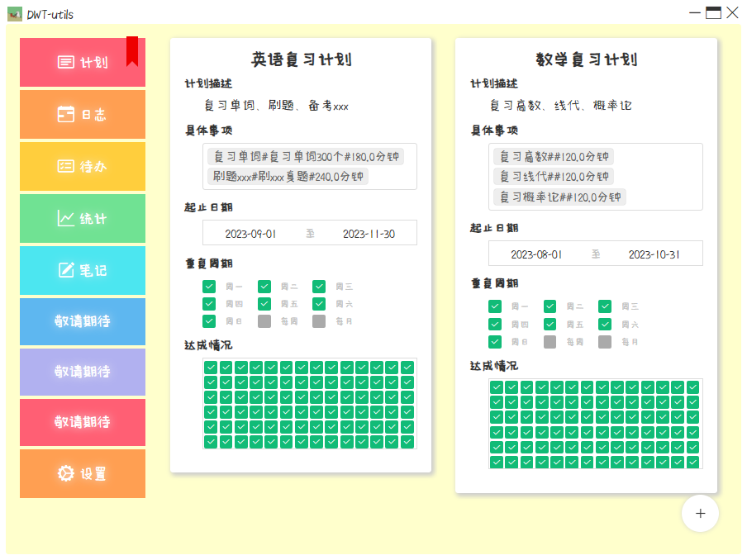
Task: Open the 计划 (Plan) sidebar section
Action: pos(83,63)
